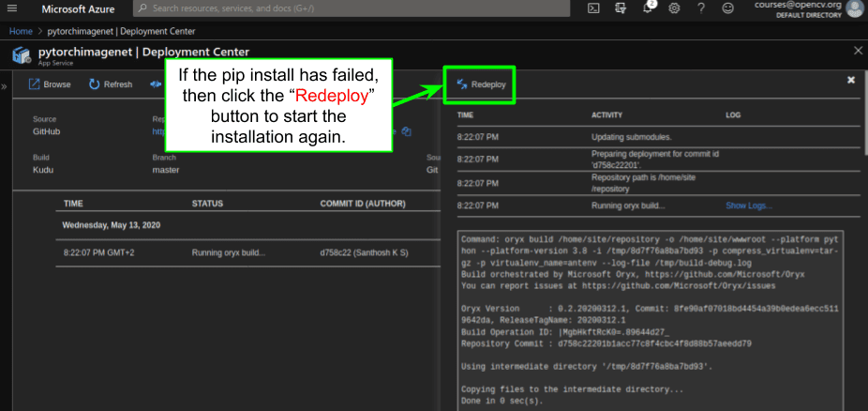Click the ACTIVITY column header in log panel
Image resolution: width=868 pixels, height=411 pixels.
pyautogui.click(x=606, y=115)
